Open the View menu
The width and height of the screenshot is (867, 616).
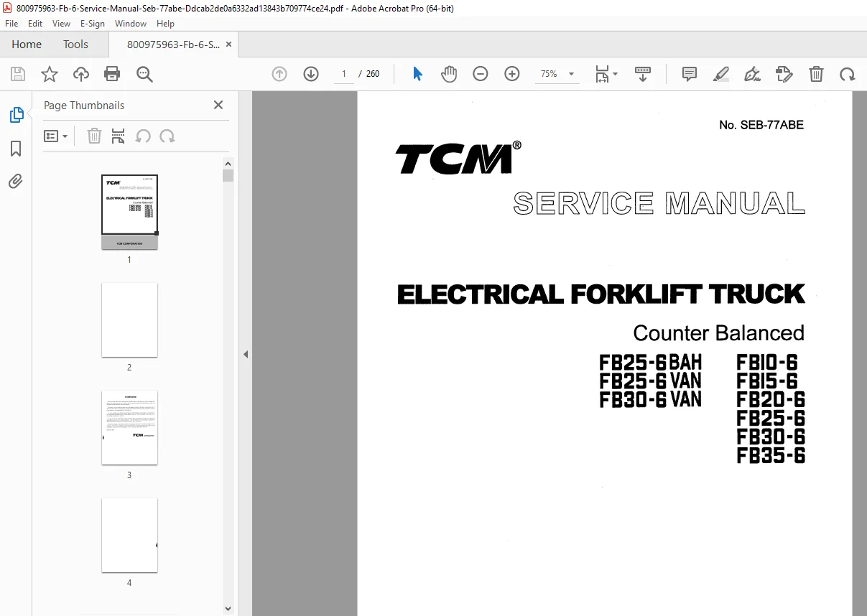pyautogui.click(x=62, y=23)
